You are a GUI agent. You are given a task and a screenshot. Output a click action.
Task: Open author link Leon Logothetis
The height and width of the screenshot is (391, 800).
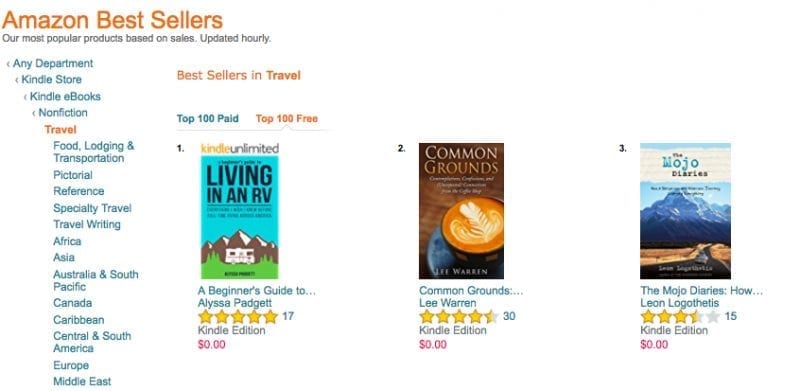pos(680,303)
